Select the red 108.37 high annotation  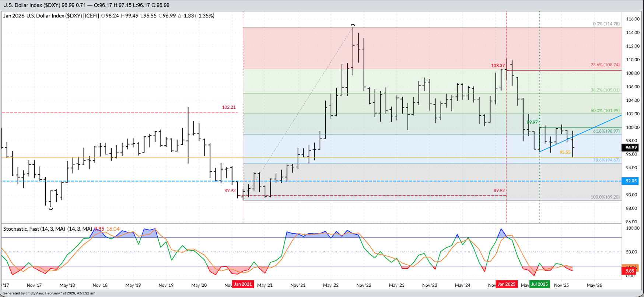[498, 66]
